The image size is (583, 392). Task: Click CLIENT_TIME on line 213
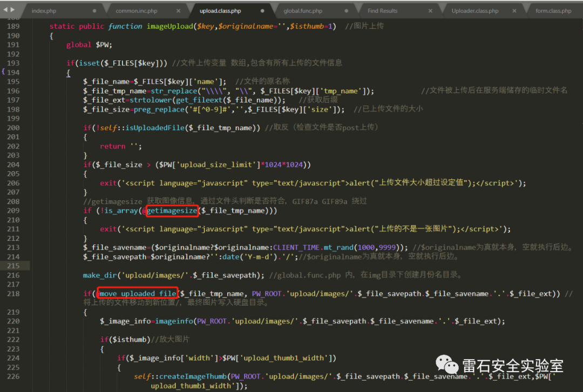tap(296, 248)
